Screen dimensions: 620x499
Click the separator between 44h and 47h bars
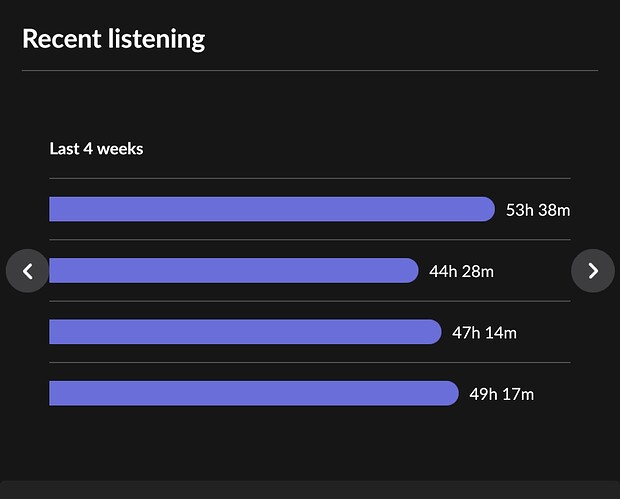click(310, 301)
